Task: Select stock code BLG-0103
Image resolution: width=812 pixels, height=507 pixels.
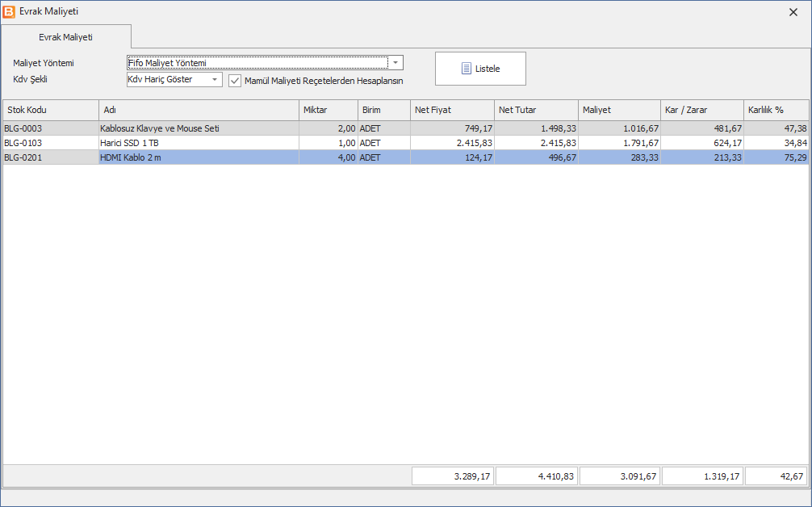Action: point(51,143)
